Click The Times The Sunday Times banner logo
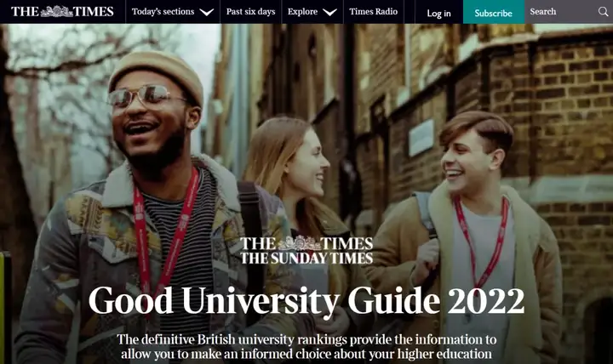The image size is (613, 364). click(x=306, y=250)
